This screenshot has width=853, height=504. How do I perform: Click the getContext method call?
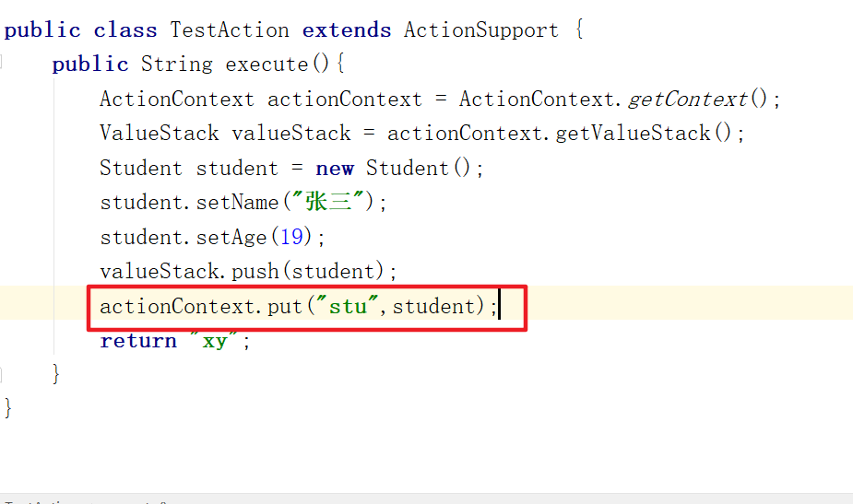tap(688, 99)
